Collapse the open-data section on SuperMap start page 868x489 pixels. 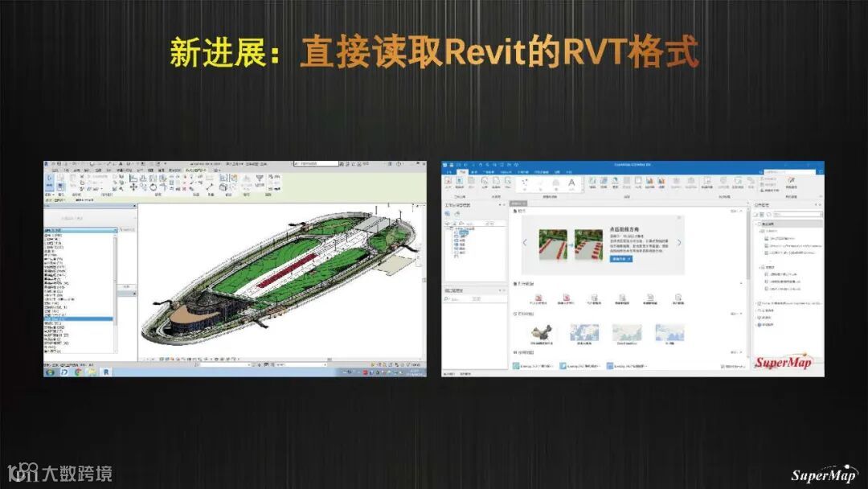click(x=741, y=284)
